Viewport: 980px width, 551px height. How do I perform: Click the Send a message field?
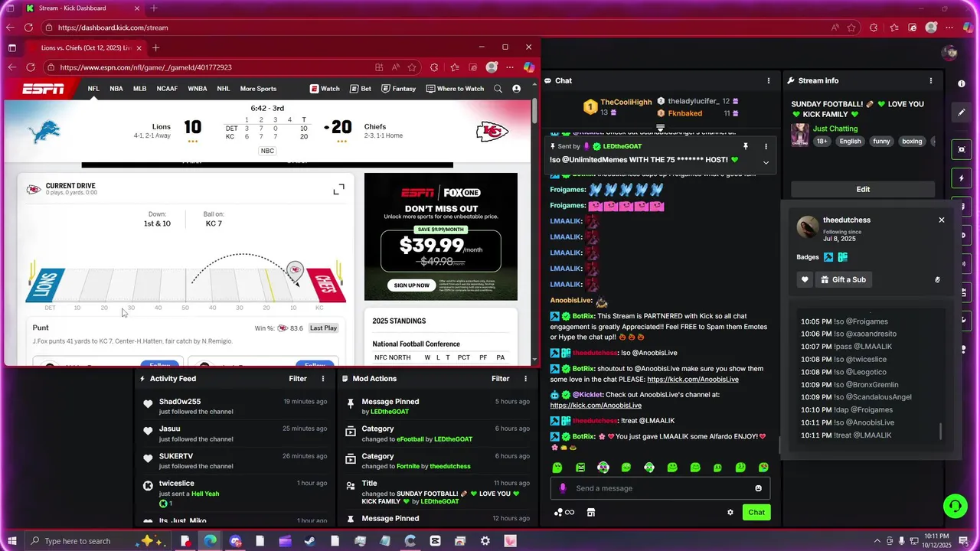point(660,488)
